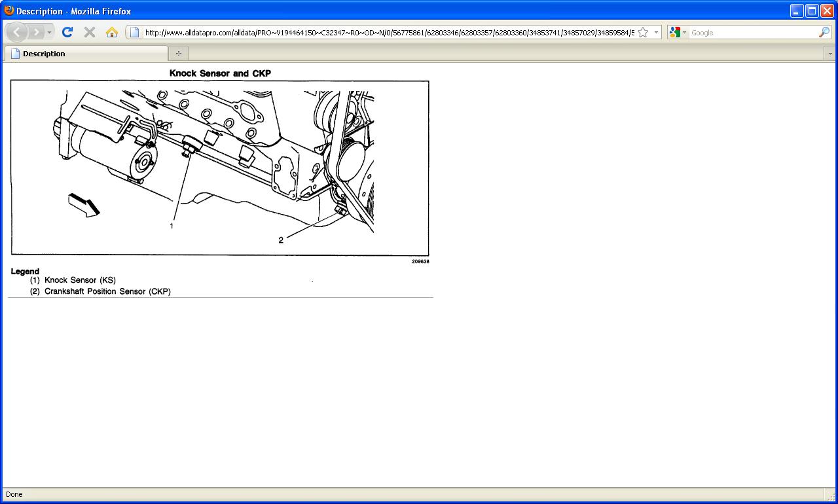Click the Knock Sensor and CKP diagram image
The image size is (838, 504).
220,168
